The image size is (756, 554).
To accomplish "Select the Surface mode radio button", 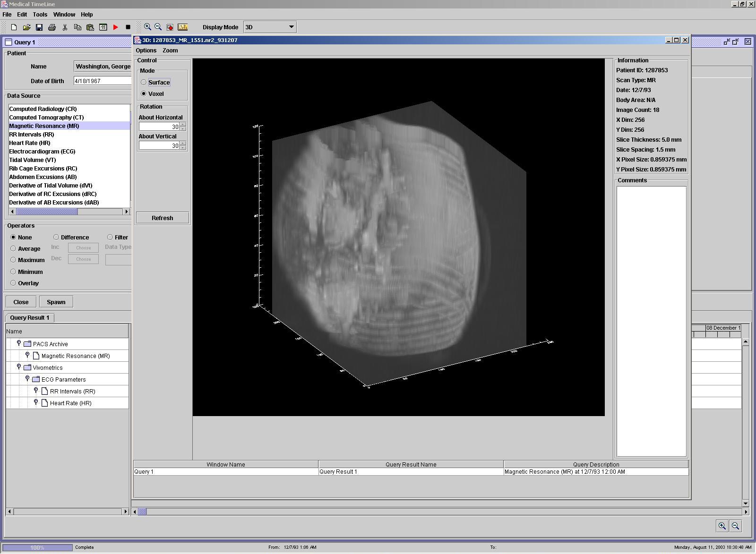I will coord(144,82).
